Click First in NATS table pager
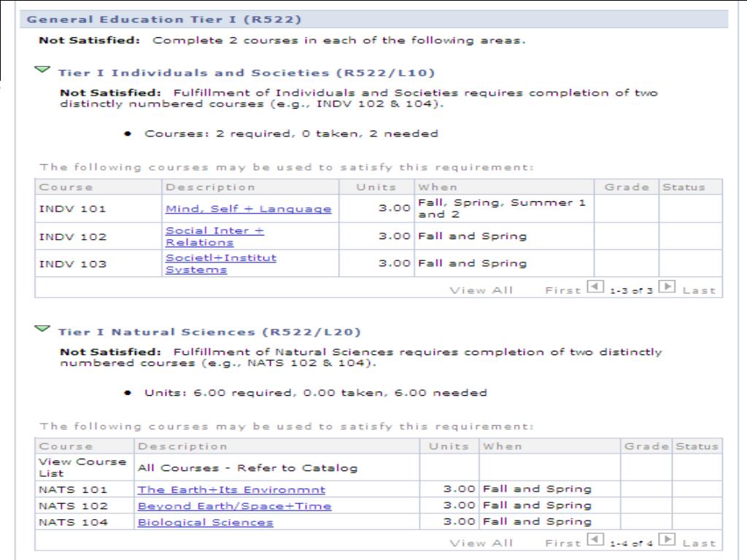Viewport: 747px width, 560px height. 563,542
